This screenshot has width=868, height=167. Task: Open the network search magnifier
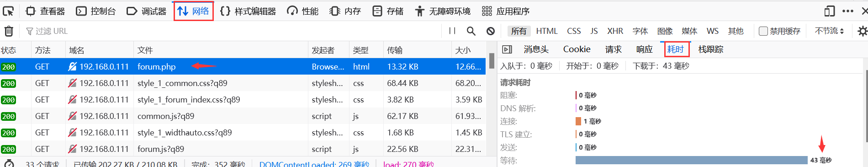point(471,31)
